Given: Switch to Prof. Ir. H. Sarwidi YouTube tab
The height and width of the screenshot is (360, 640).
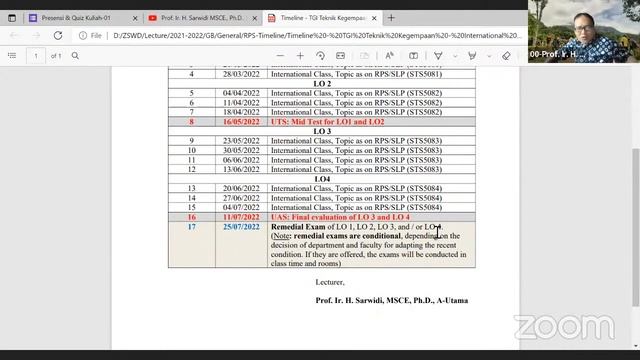Looking at the screenshot, I should click(x=202, y=18).
